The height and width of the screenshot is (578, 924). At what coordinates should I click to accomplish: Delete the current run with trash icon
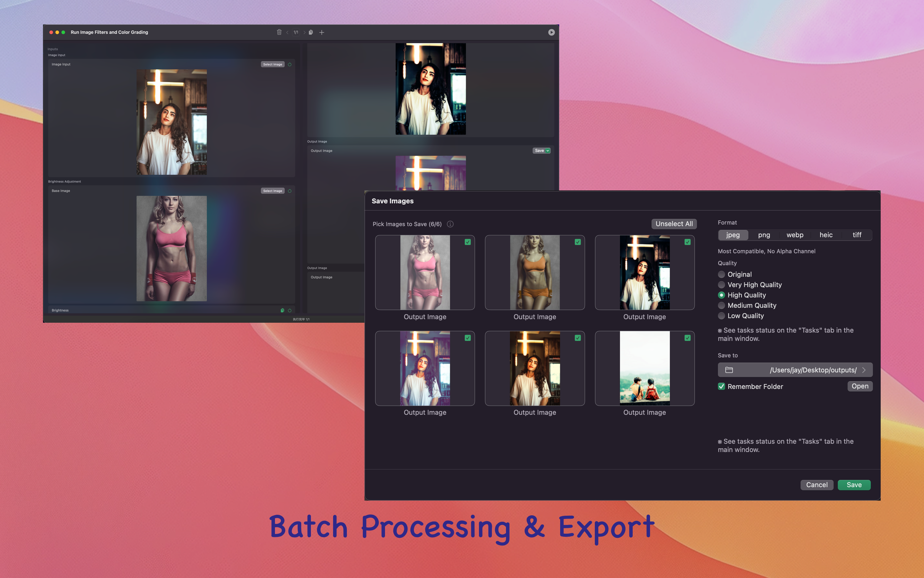pos(279,32)
